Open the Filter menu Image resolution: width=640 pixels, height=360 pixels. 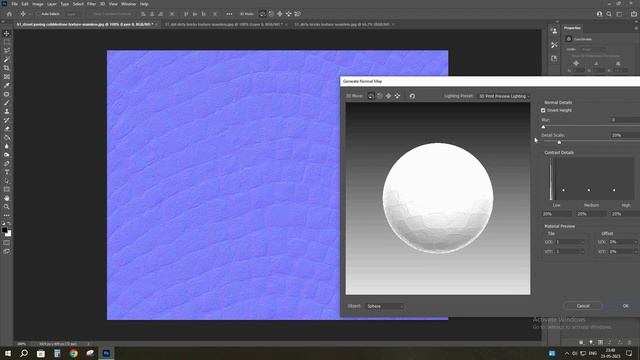91,4
